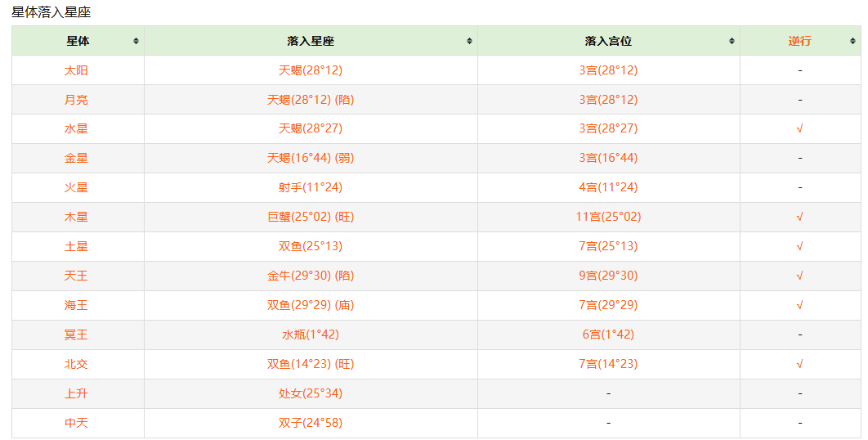Screen dimensions: 868x440
Task: Open 11宫(25°02) house link
Action: (608, 217)
